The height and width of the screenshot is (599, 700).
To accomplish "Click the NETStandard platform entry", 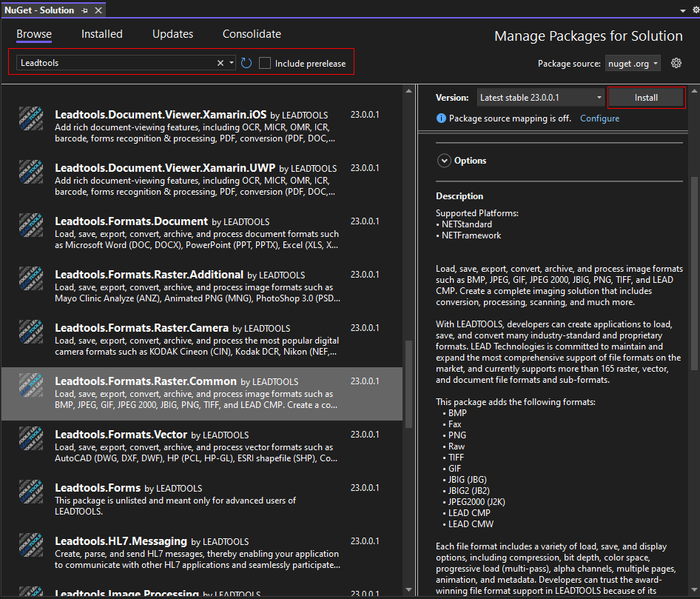I will click(x=466, y=224).
